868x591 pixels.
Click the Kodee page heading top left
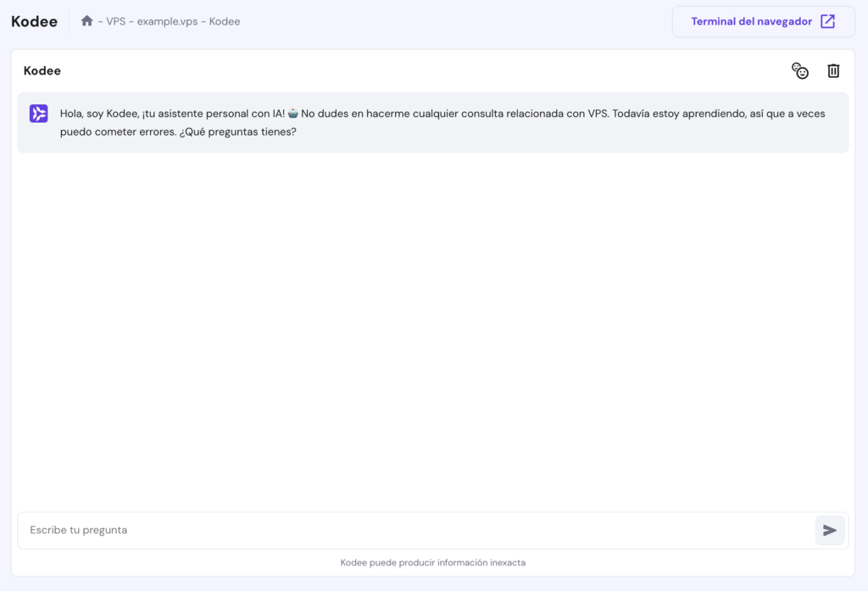[x=33, y=20]
